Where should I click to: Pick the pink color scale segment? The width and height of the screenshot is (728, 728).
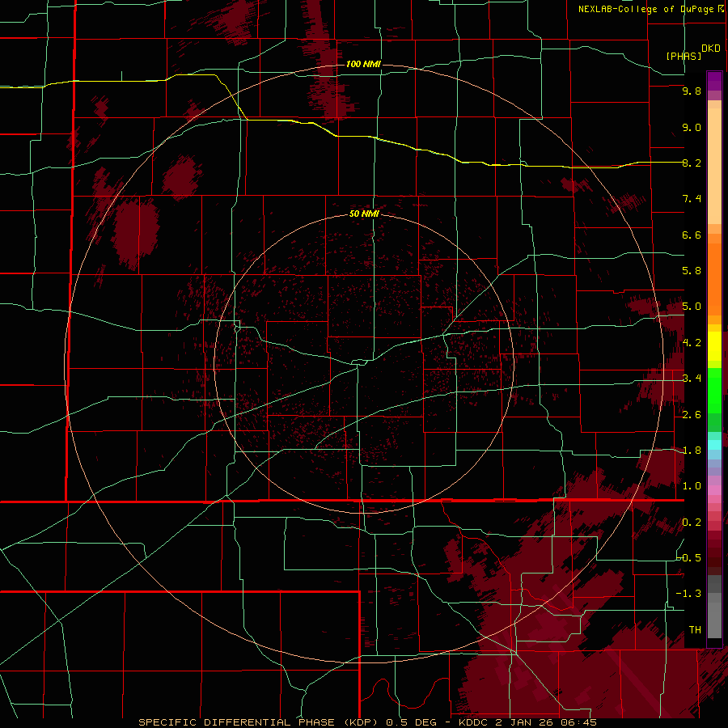pos(714,490)
